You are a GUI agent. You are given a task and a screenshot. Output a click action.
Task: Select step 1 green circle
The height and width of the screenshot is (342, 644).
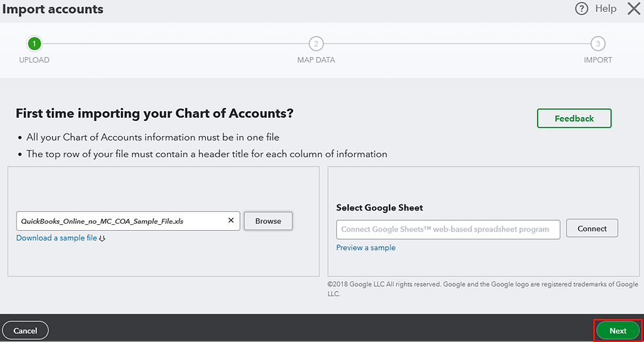point(34,44)
